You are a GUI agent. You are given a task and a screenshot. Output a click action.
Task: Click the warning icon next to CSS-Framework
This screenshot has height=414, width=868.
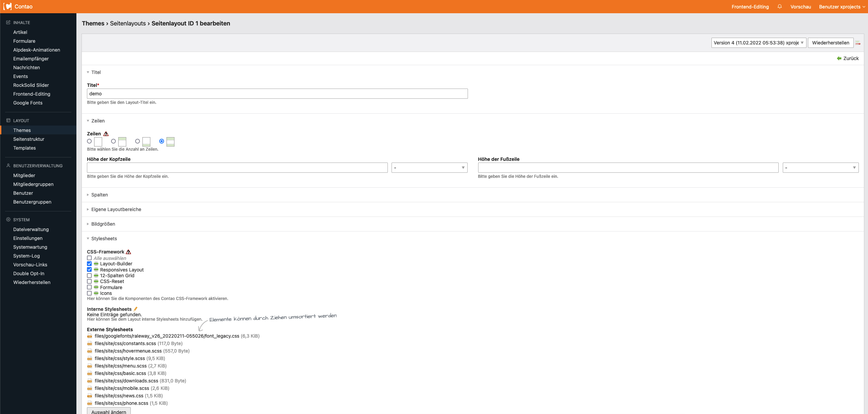pyautogui.click(x=128, y=252)
